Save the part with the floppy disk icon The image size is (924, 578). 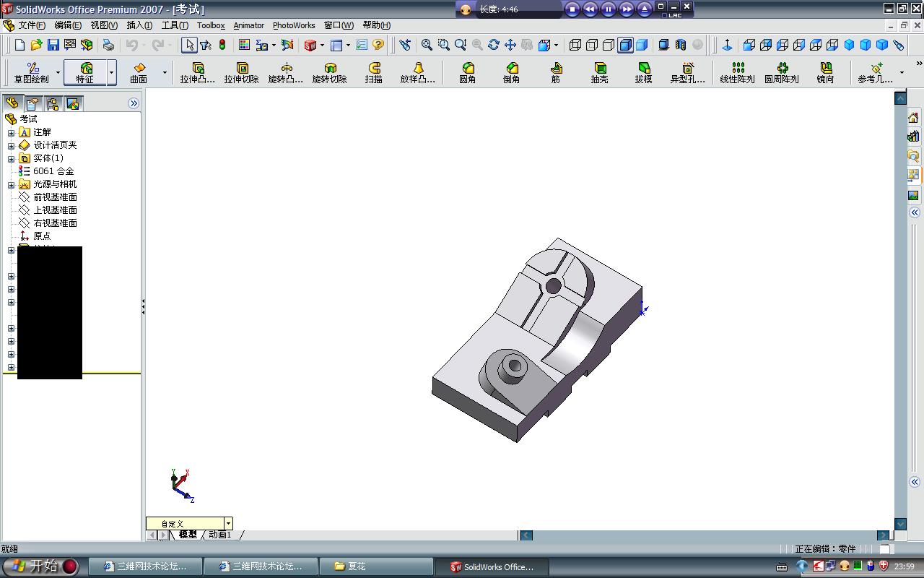pos(53,45)
